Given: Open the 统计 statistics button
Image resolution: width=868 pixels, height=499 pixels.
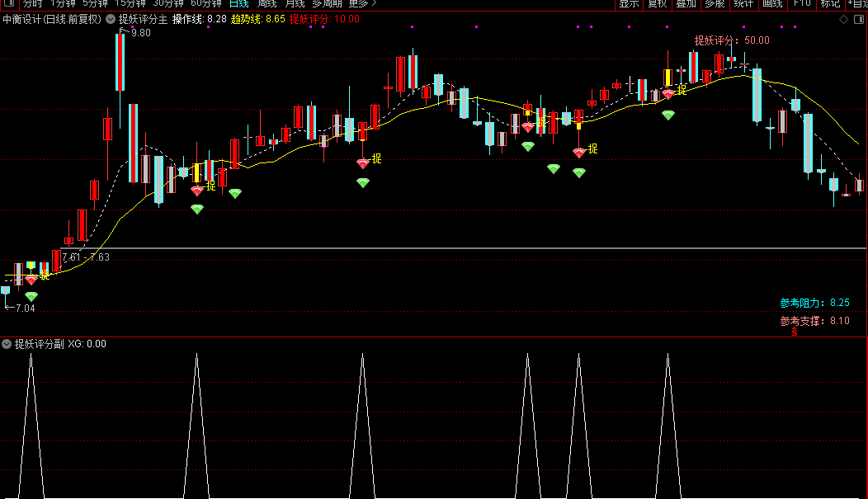Looking at the screenshot, I should point(744,4).
